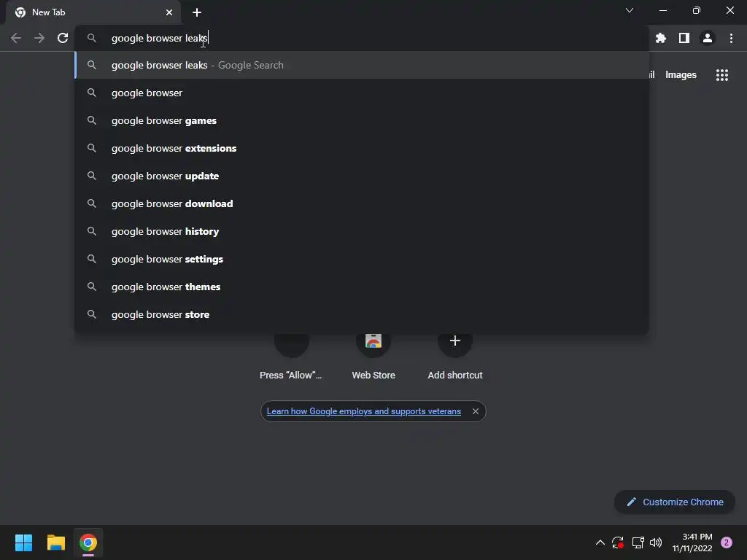Reload the page with the refresh icon
This screenshot has height=560, width=747.
(63, 38)
